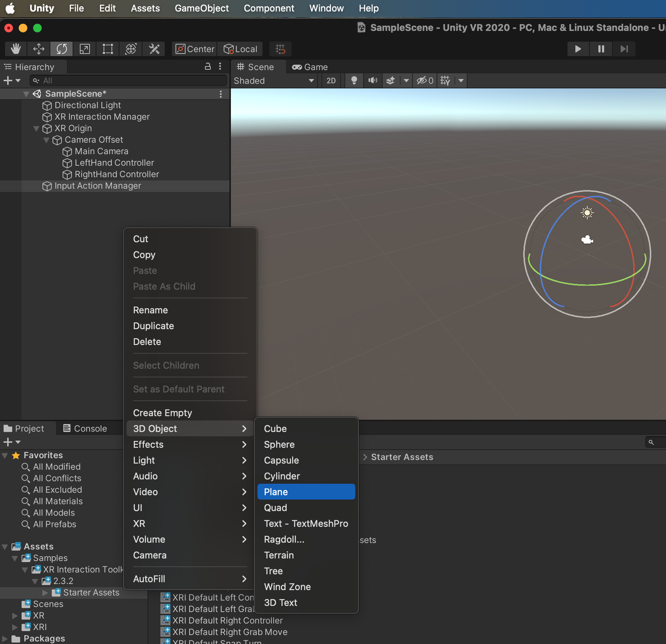666x644 pixels.
Task: Select RightHand Controller object
Action: coord(117,174)
